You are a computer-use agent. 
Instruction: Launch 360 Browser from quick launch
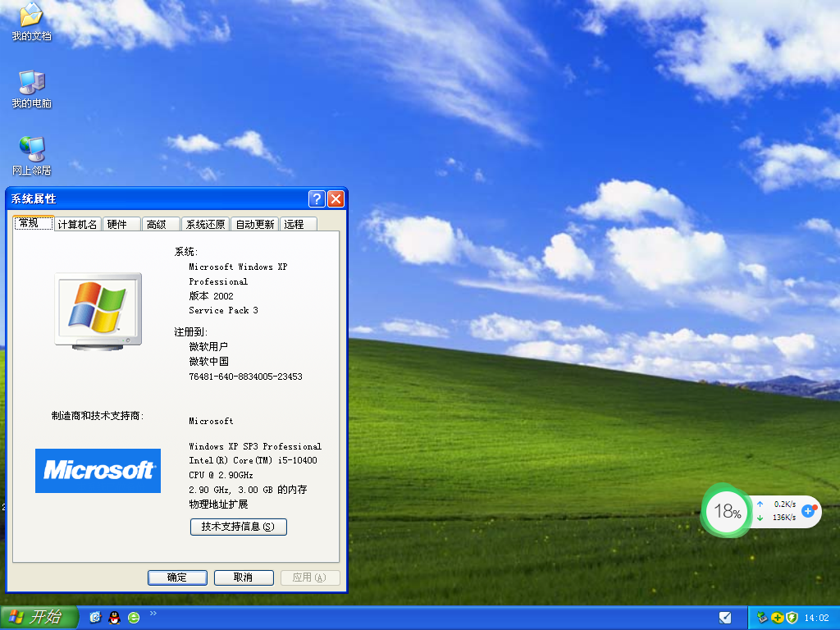[133, 618]
